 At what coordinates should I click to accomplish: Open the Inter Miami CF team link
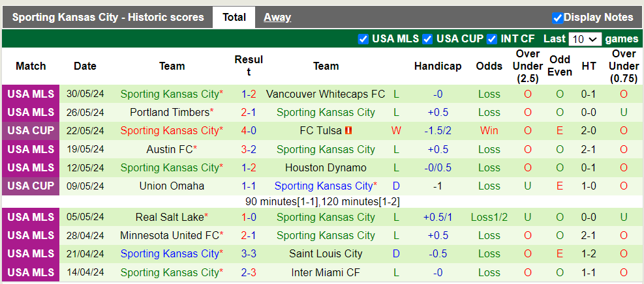pyautogui.click(x=326, y=272)
